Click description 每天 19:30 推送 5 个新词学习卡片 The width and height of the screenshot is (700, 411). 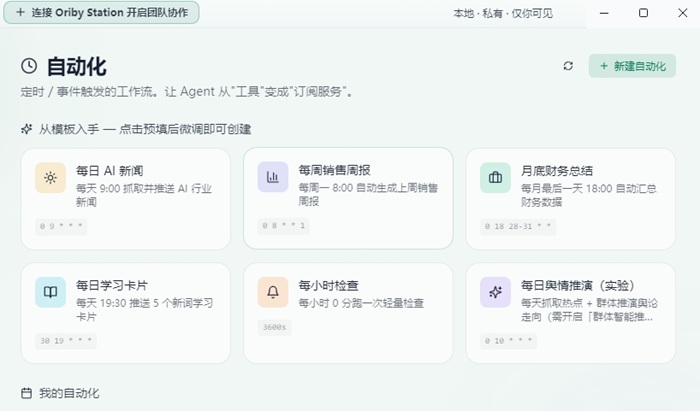pyautogui.click(x=145, y=310)
